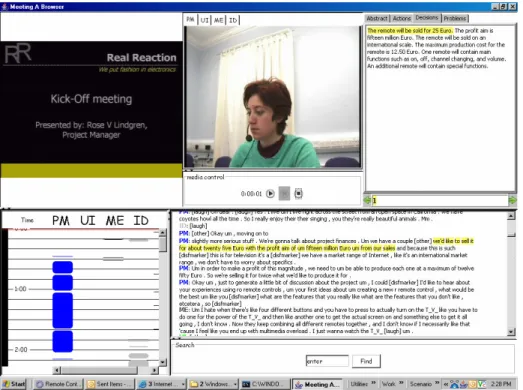Expand the Utilities taskbar toolbar chevron
The width and height of the screenshot is (523, 390).
(374, 383)
